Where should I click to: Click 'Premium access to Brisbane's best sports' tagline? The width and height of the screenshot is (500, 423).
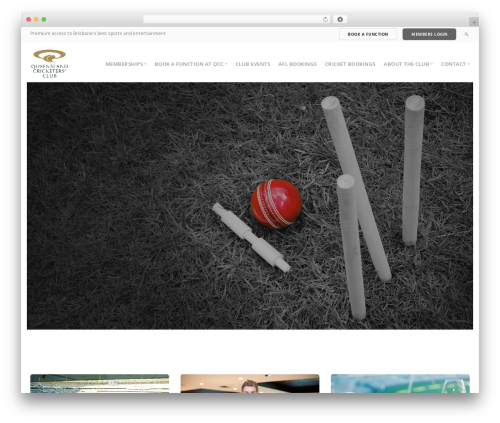click(98, 33)
